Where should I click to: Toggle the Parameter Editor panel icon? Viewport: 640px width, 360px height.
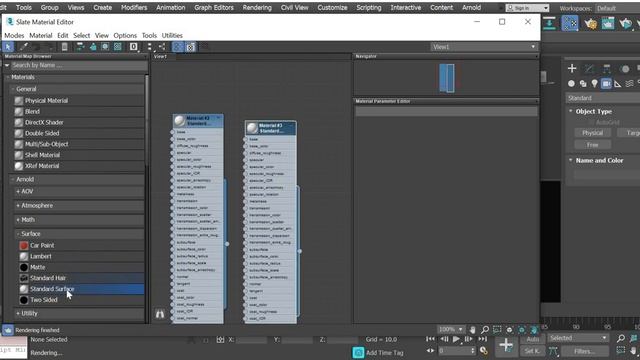click(190, 47)
